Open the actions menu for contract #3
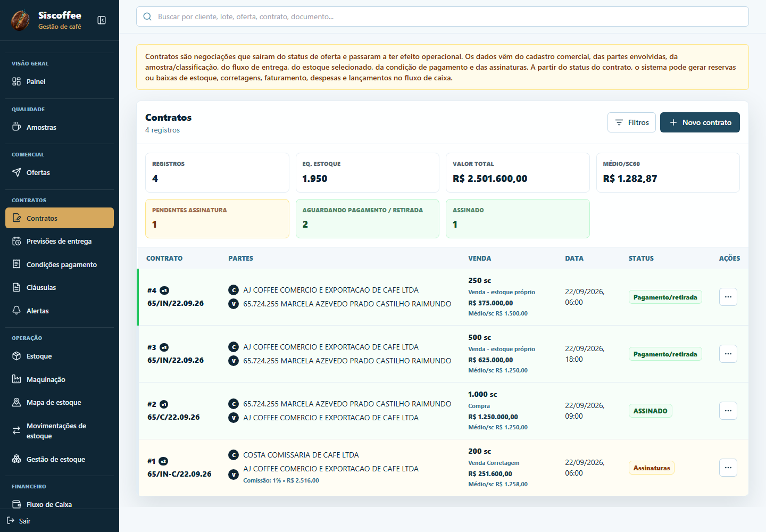Screen dimensions: 766x532 point(728,354)
